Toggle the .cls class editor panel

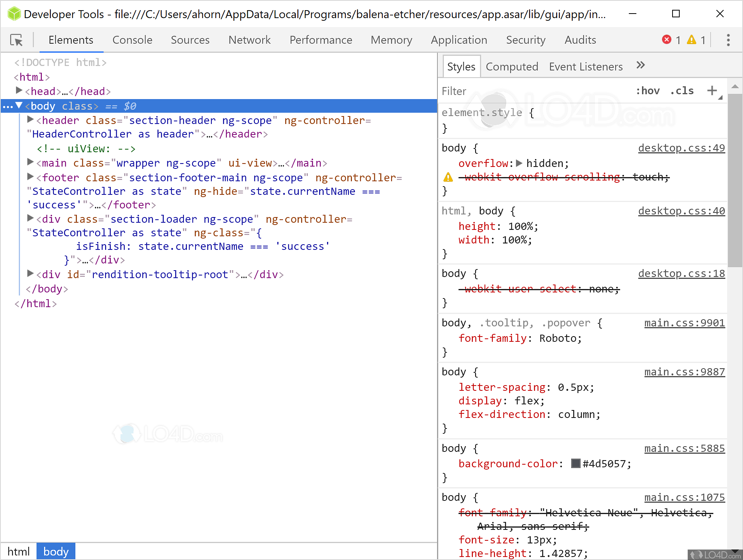click(682, 91)
